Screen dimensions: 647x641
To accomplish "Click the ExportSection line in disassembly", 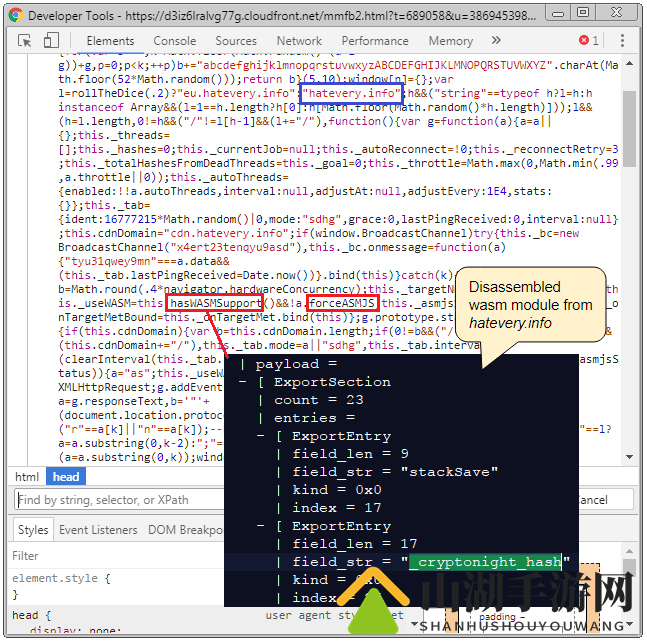I will 333,382.
